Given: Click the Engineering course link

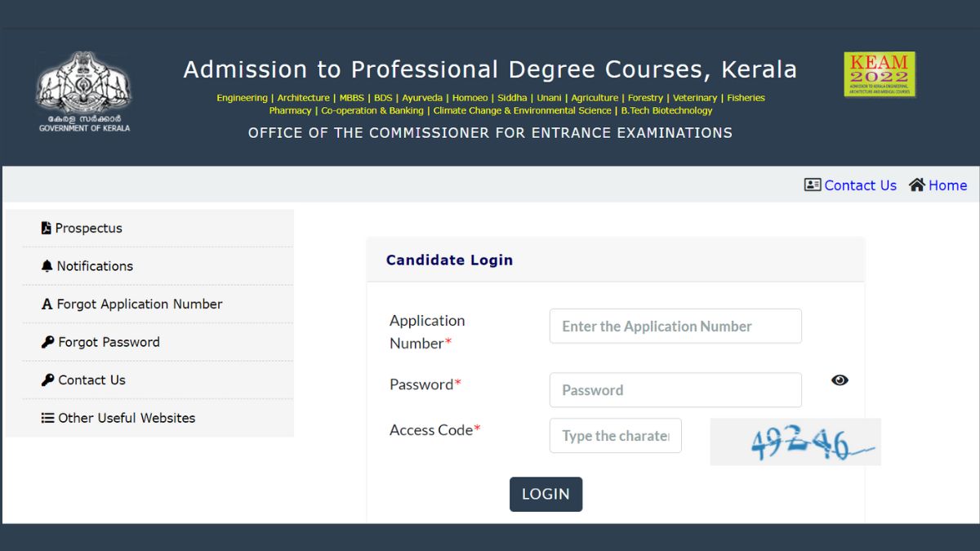Looking at the screenshot, I should click(x=242, y=97).
